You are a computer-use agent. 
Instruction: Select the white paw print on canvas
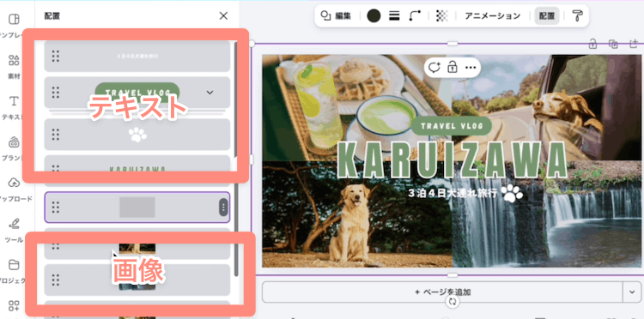pos(512,193)
